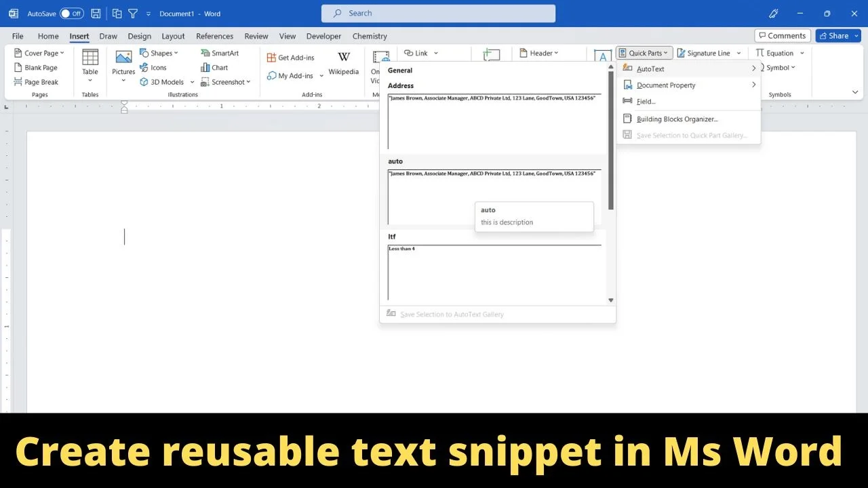Open the Review tab
The width and height of the screenshot is (868, 488).
256,37
